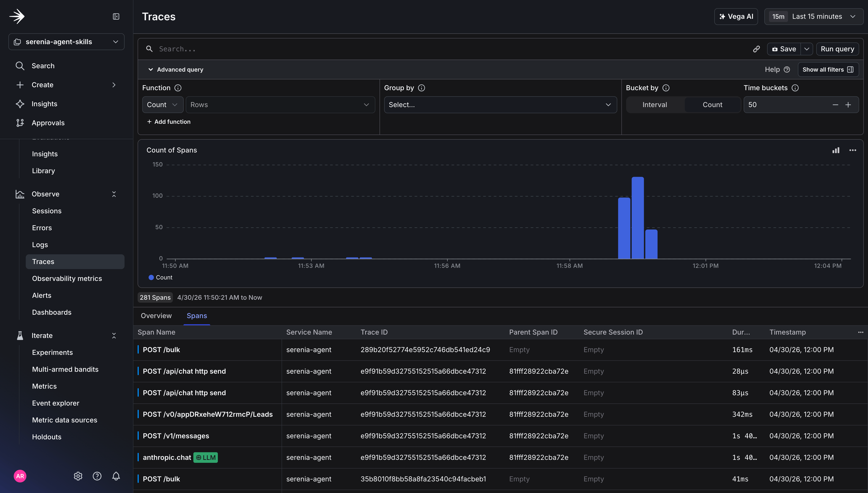Open Save options dropdown arrow
The height and width of the screenshot is (493, 868).
click(807, 49)
